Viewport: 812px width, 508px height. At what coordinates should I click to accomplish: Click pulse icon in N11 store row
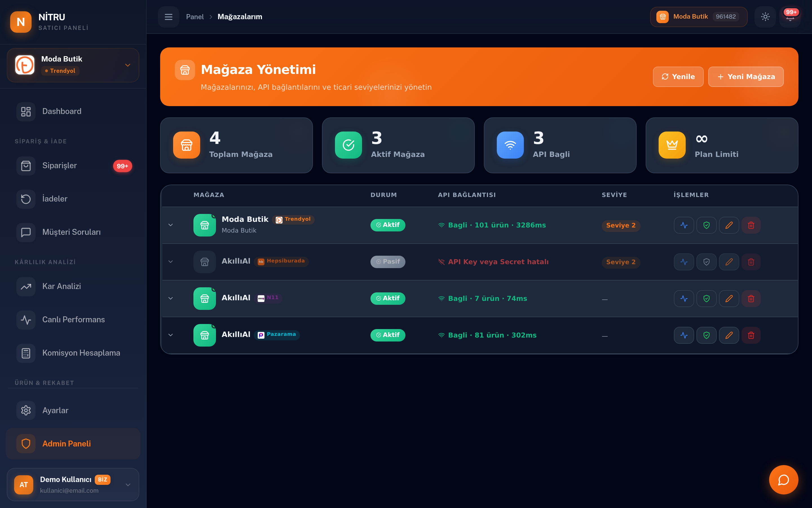[684, 298]
